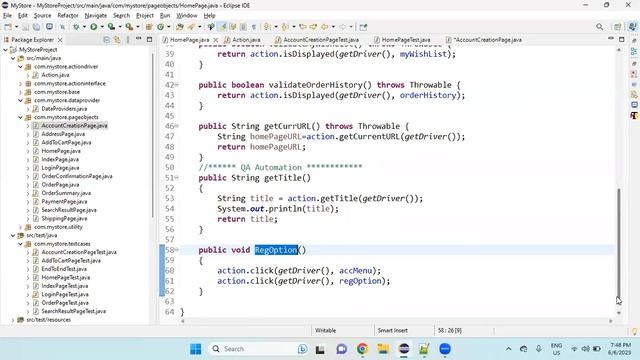Collapse the com.mystore.pageobjects package
This screenshot has width=640, height=360.
[20, 118]
